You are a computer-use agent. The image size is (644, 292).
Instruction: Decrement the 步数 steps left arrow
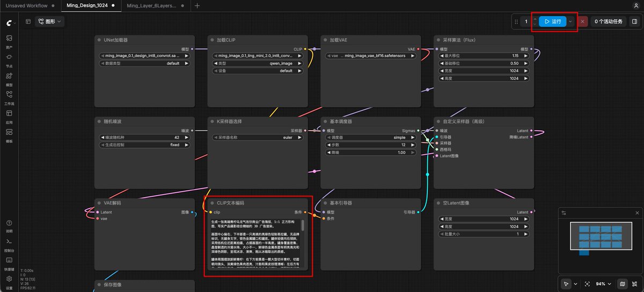tap(328, 145)
